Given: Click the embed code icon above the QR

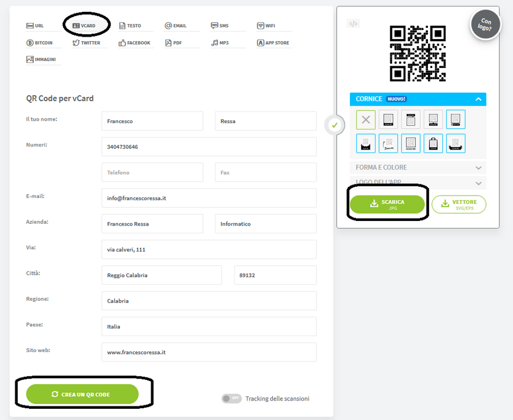Looking at the screenshot, I should pyautogui.click(x=354, y=24).
